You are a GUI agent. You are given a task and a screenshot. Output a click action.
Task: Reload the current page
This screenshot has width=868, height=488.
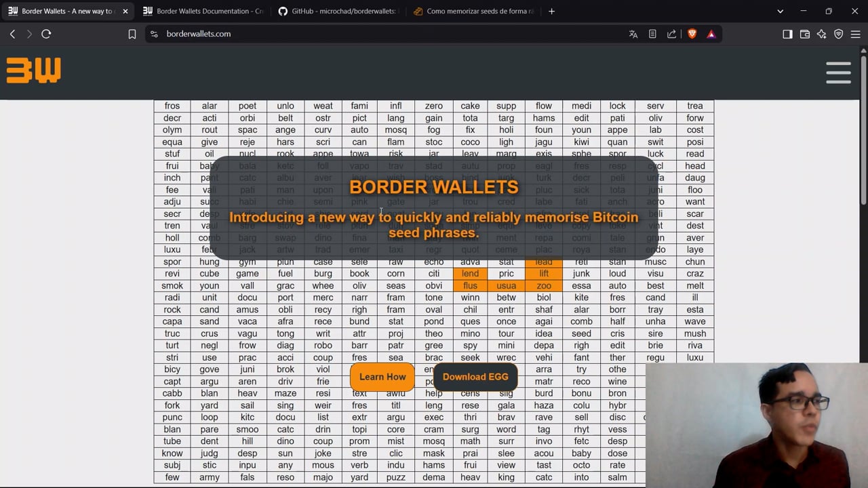tap(46, 34)
